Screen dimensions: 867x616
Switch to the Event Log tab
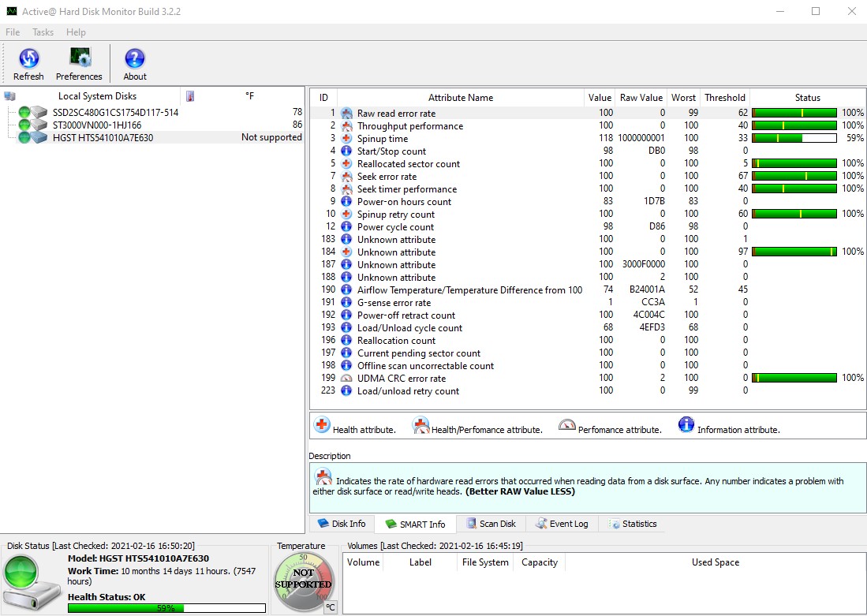click(562, 523)
